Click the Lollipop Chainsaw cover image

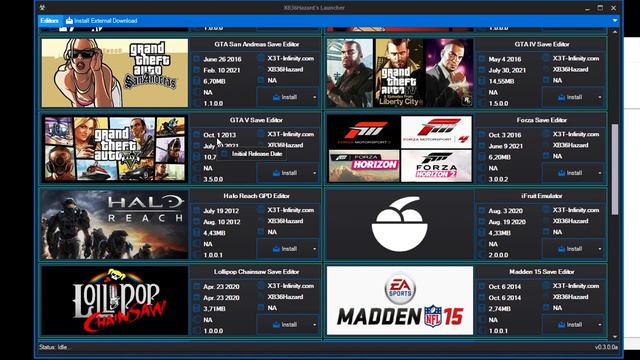click(x=115, y=301)
